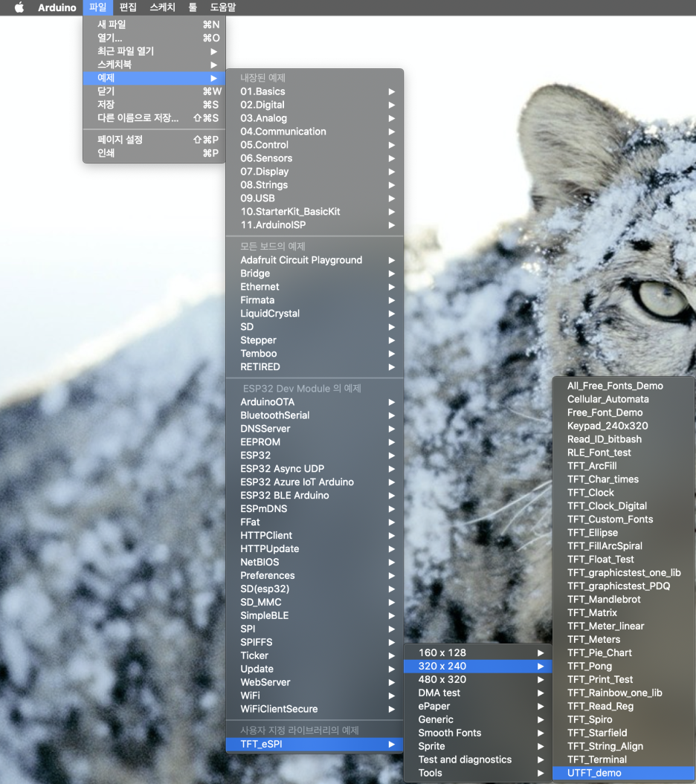
Task: Open ESP32 Async UDP examples
Action: [315, 469]
